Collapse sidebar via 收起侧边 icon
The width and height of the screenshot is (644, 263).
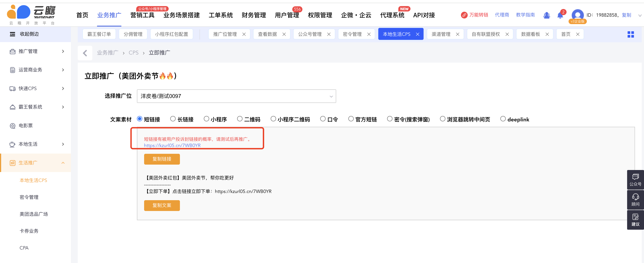12,34
